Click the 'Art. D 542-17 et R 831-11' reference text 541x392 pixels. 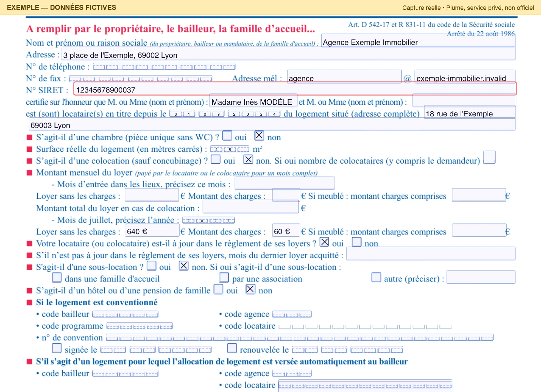[431, 24]
